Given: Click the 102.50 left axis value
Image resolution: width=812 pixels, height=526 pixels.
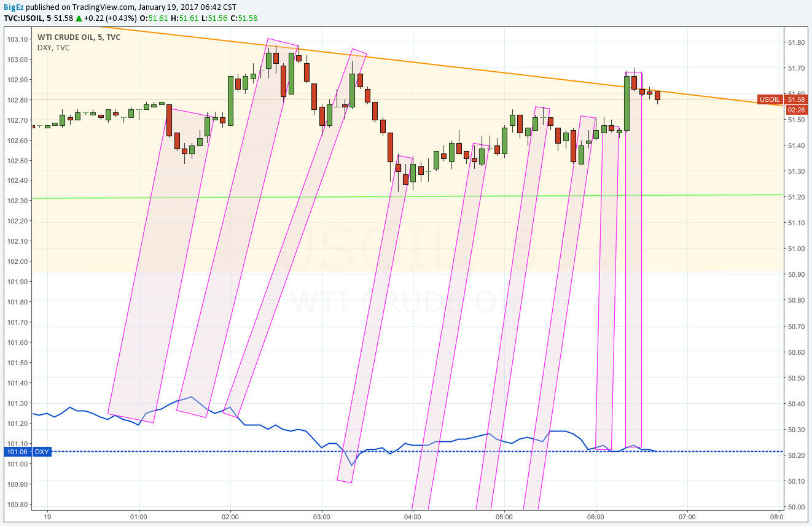Looking at the screenshot, I should (x=18, y=161).
